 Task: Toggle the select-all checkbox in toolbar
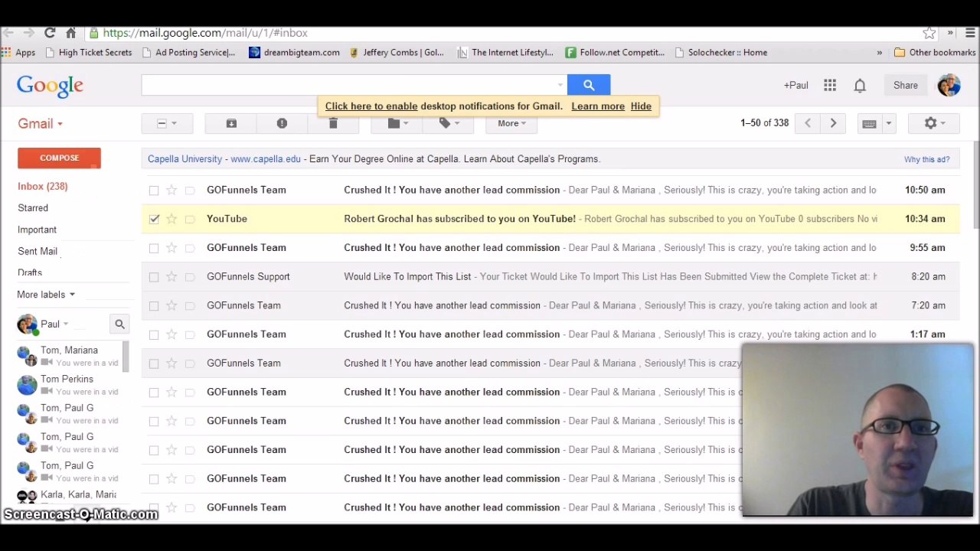click(x=162, y=123)
